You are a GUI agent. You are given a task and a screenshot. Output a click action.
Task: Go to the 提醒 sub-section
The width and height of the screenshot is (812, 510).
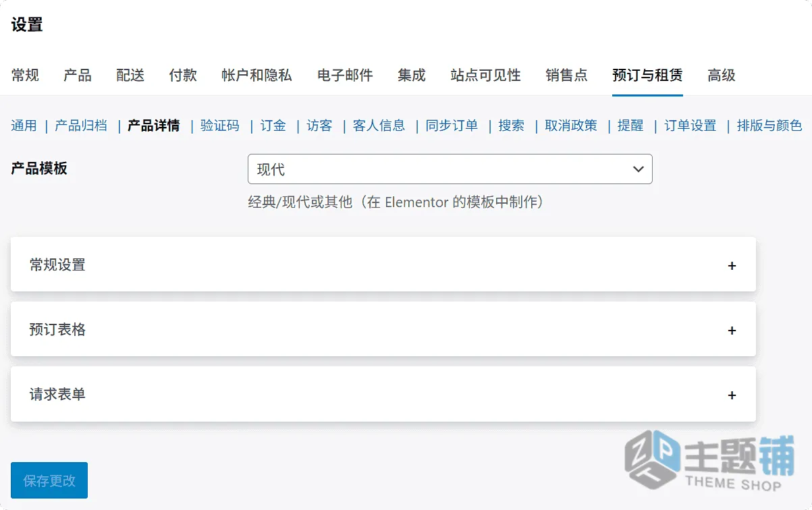[630, 125]
